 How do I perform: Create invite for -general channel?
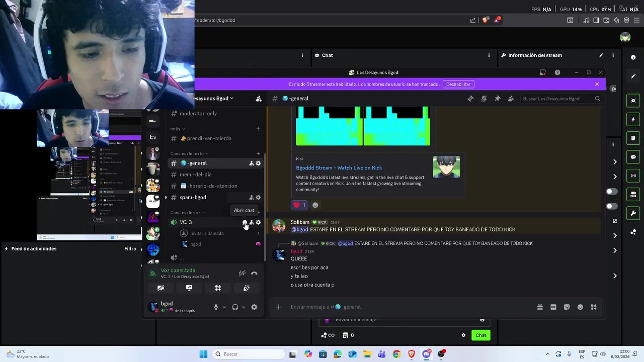[252, 163]
